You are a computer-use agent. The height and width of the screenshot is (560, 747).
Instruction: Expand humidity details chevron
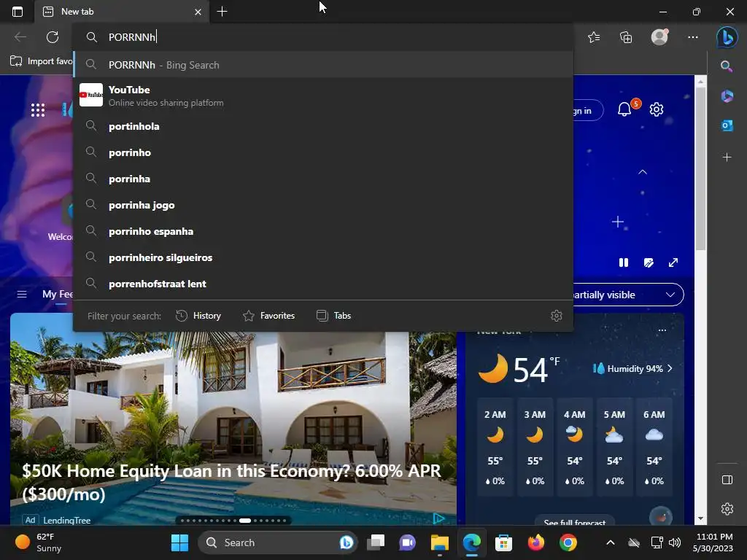(670, 368)
